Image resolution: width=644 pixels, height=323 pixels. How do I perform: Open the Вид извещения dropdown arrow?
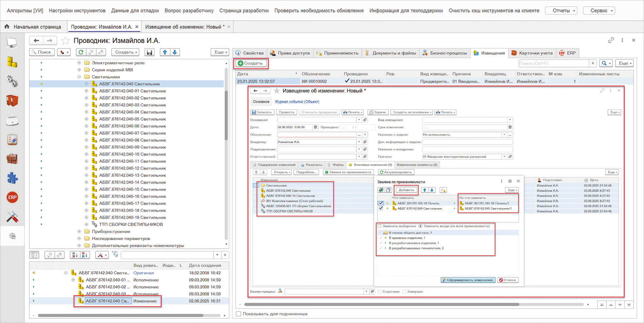point(510,120)
